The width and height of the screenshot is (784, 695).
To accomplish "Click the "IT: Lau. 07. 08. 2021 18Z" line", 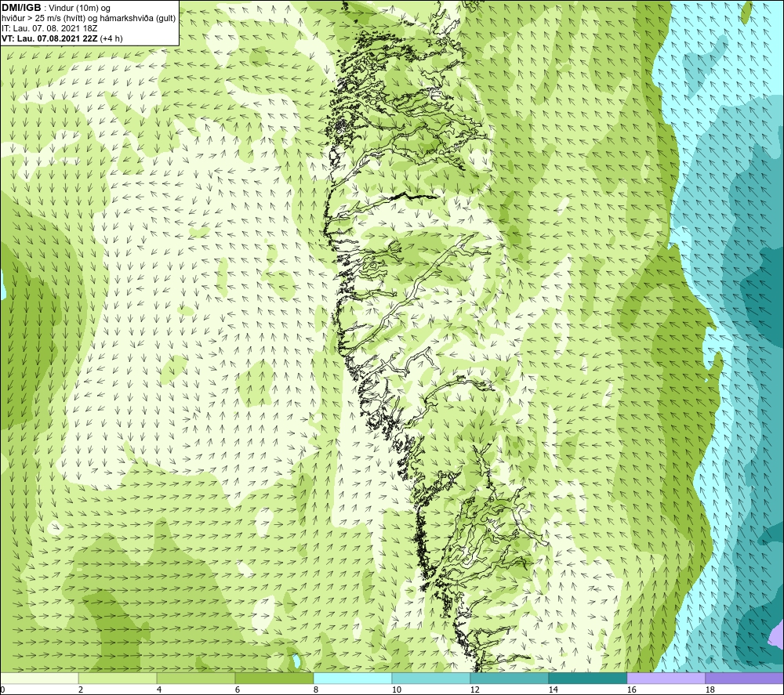I will (49, 28).
